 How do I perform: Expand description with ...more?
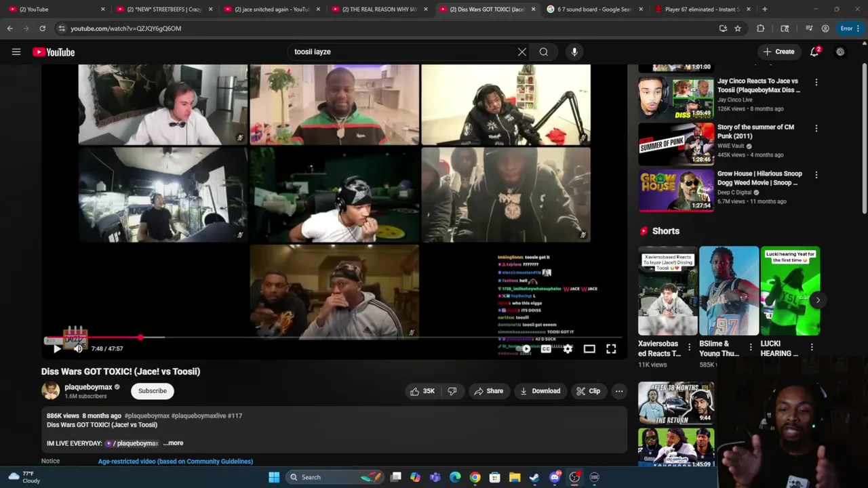point(174,443)
